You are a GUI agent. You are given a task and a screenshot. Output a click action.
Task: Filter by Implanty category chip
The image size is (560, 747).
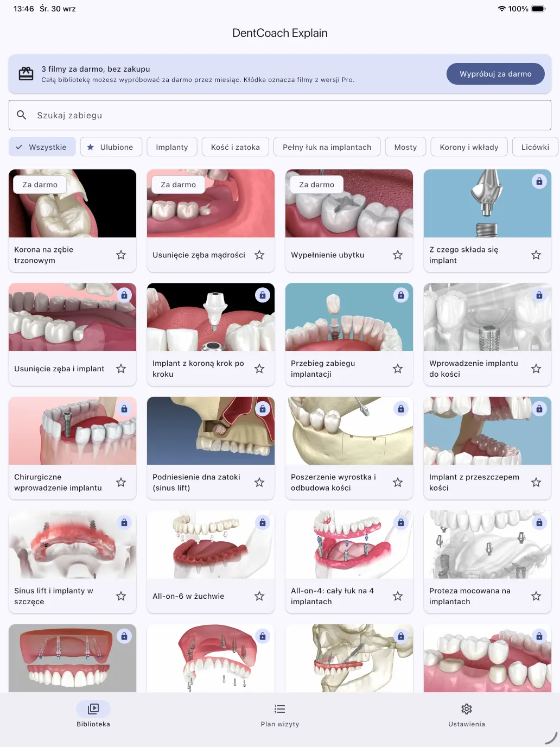pos(172,147)
